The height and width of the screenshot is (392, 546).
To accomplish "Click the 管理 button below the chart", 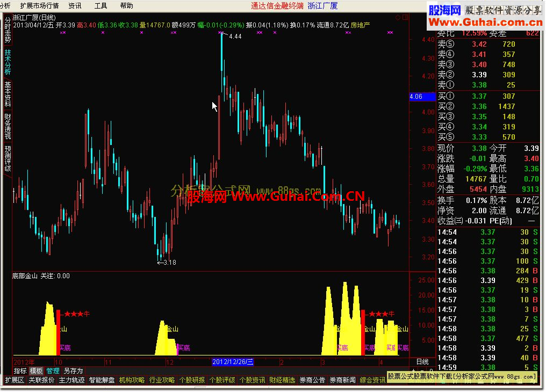I will tap(53, 371).
